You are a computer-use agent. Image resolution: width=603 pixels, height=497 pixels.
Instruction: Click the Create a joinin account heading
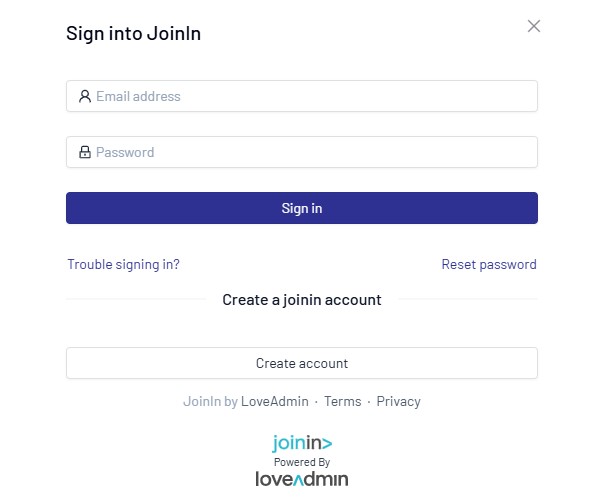tap(302, 300)
